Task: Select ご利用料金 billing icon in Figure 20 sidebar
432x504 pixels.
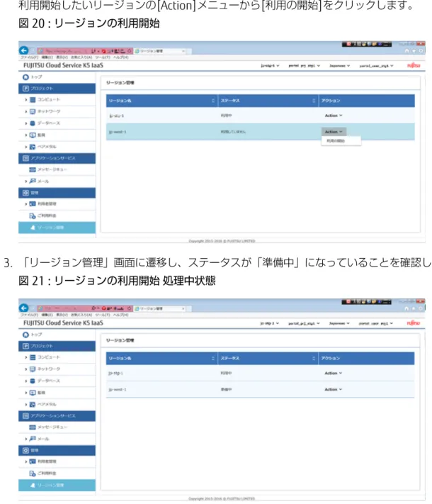Action: pyautogui.click(x=33, y=215)
